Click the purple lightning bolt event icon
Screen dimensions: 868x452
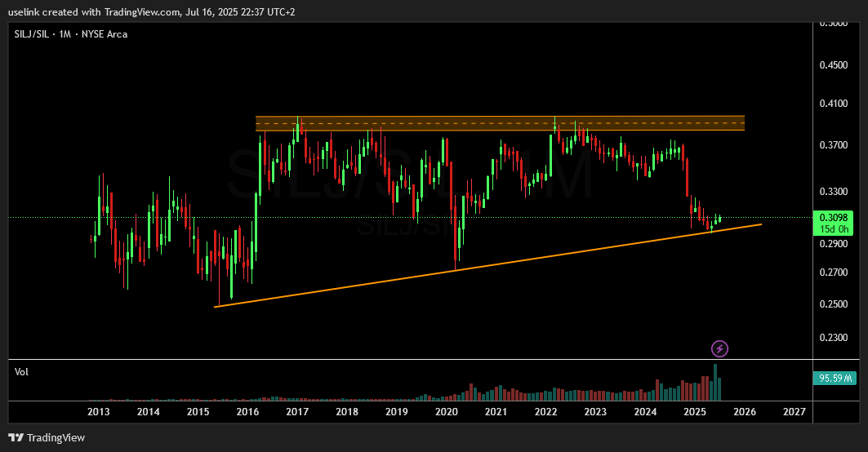click(x=719, y=348)
